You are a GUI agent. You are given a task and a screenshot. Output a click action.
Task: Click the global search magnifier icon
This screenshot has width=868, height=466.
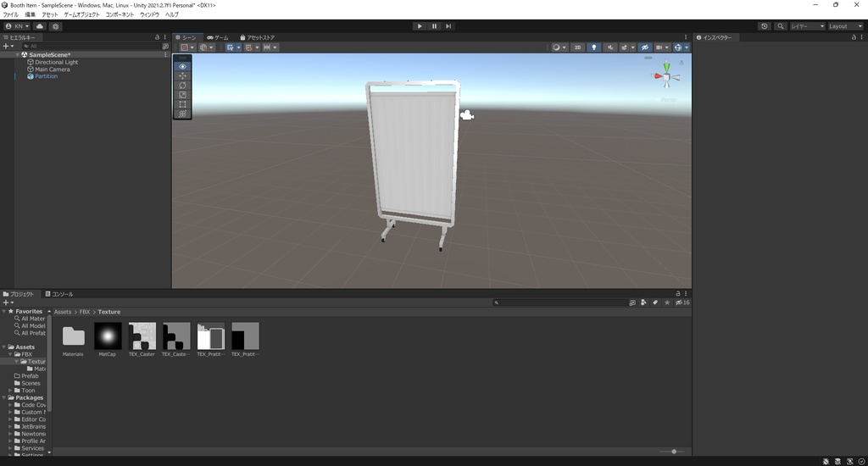pos(781,26)
